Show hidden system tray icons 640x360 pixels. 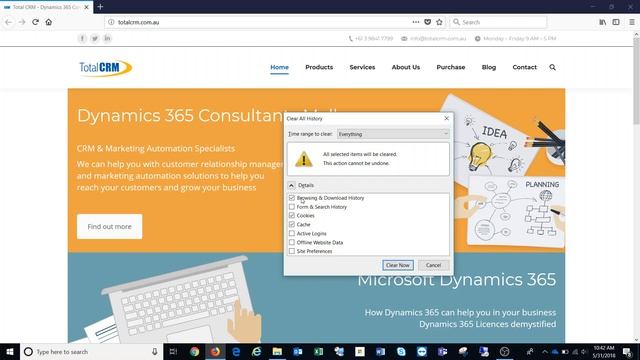(x=544, y=351)
